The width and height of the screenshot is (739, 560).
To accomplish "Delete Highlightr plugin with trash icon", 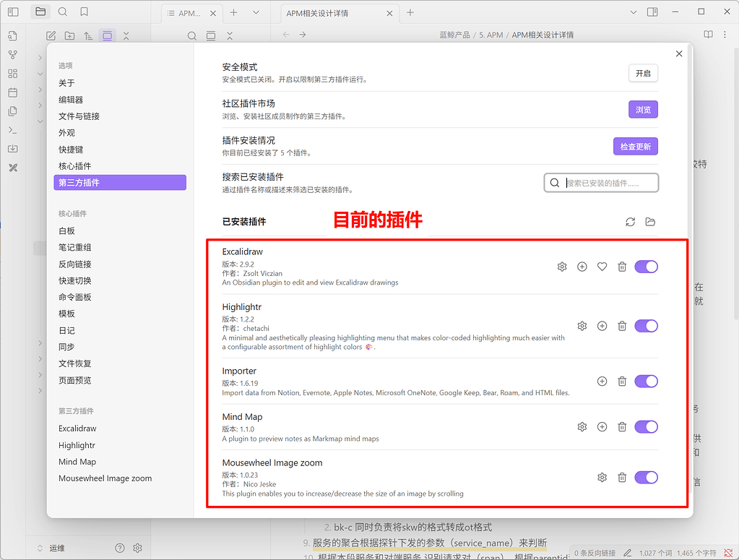I will coord(622,326).
